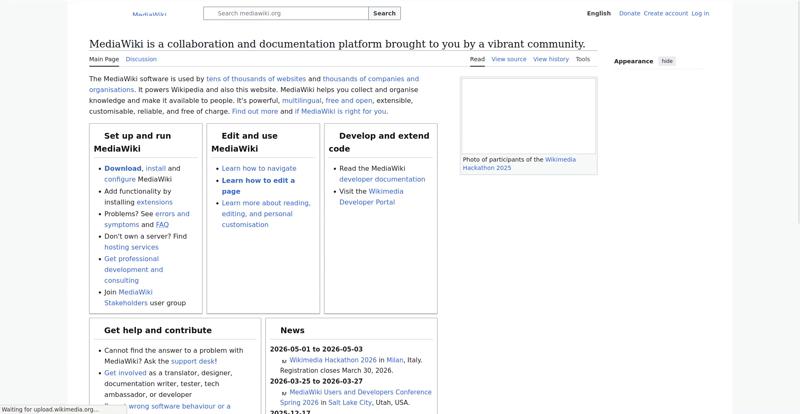800x414 pixels.
Task: Open the View source tab
Action: tap(508, 59)
